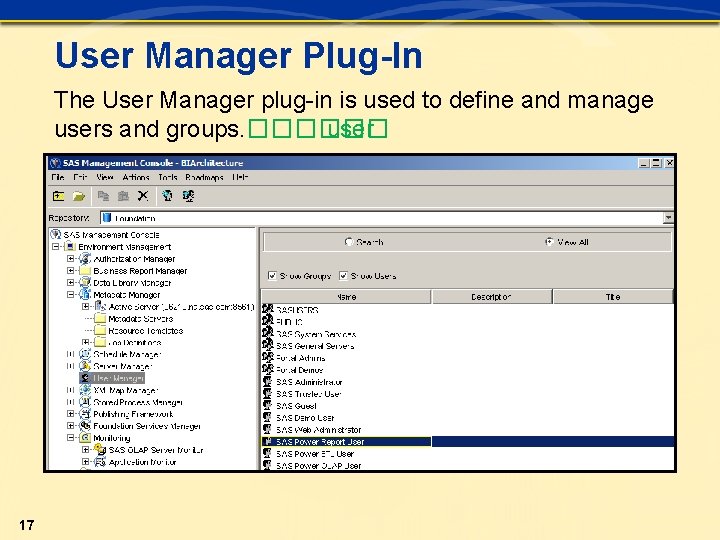Select the SAS Demo User row
Screen dimensions: 720x540
pyautogui.click(x=467, y=418)
